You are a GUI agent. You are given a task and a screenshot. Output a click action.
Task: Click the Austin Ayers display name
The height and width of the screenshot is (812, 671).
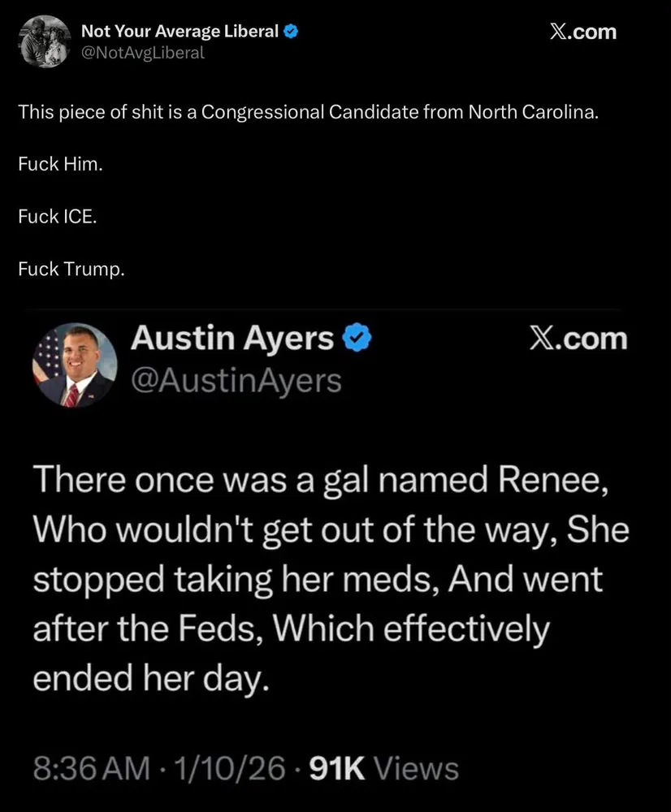(232, 339)
